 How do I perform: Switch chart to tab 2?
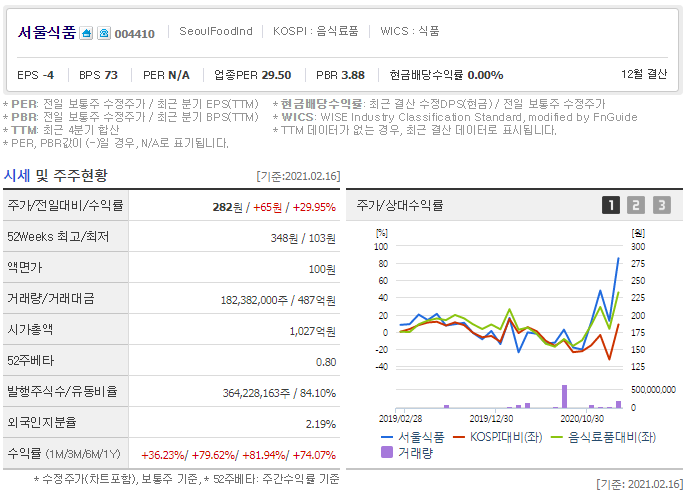pos(636,205)
